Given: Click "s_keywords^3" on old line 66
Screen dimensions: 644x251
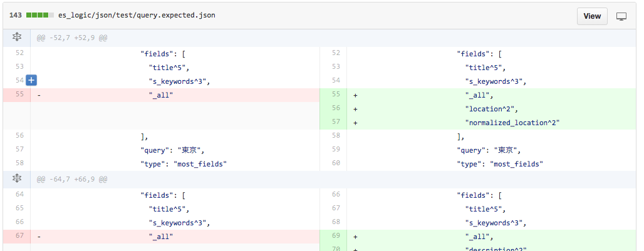Looking at the screenshot, I should point(180,223).
